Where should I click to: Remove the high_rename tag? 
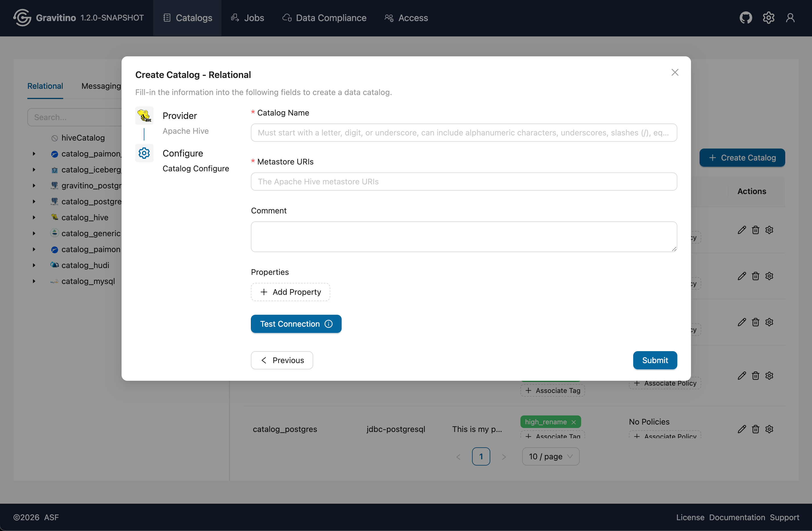(x=574, y=422)
